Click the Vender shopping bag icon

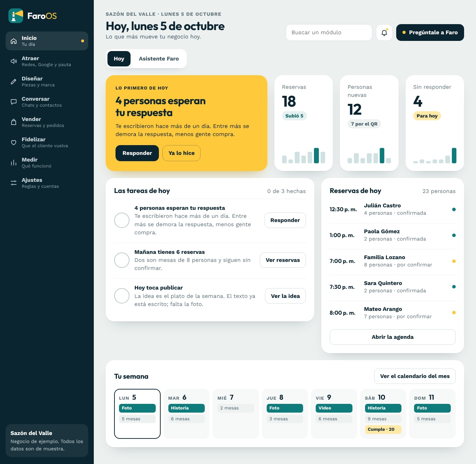[x=14, y=122]
